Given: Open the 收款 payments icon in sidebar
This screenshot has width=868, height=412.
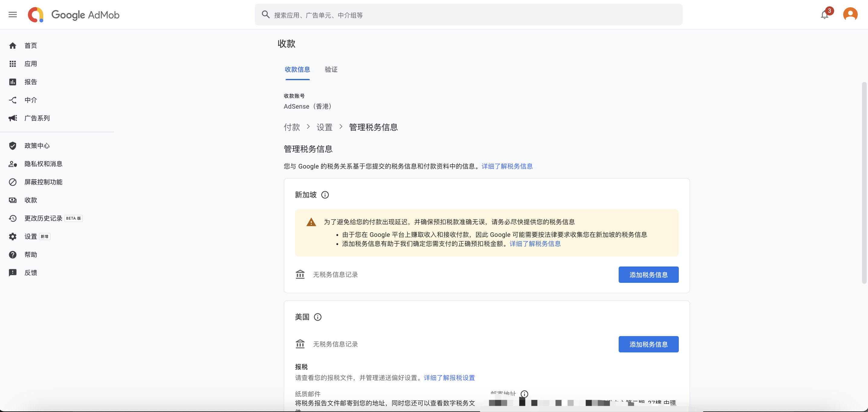Looking at the screenshot, I should [13, 200].
